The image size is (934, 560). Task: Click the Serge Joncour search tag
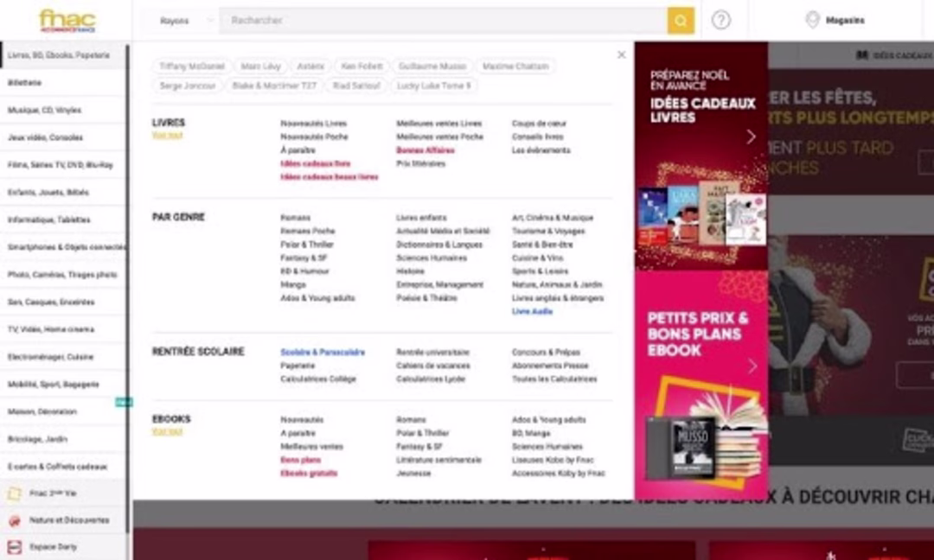pos(188,86)
